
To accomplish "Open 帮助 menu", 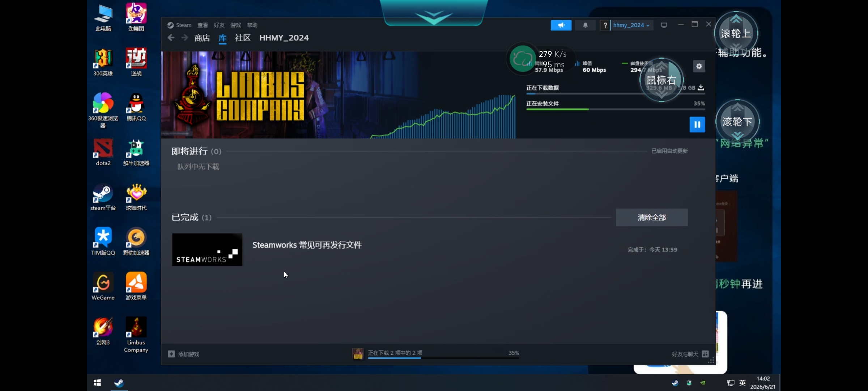I will pos(252,25).
